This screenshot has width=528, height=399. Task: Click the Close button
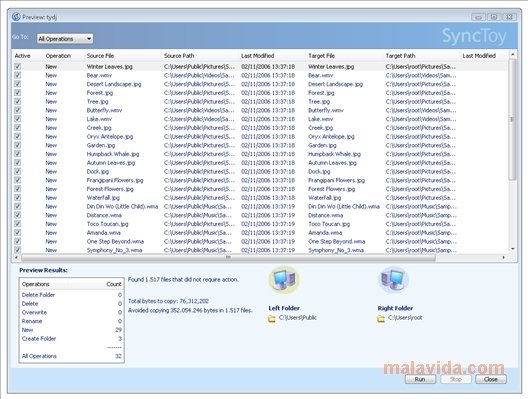pyautogui.click(x=491, y=379)
